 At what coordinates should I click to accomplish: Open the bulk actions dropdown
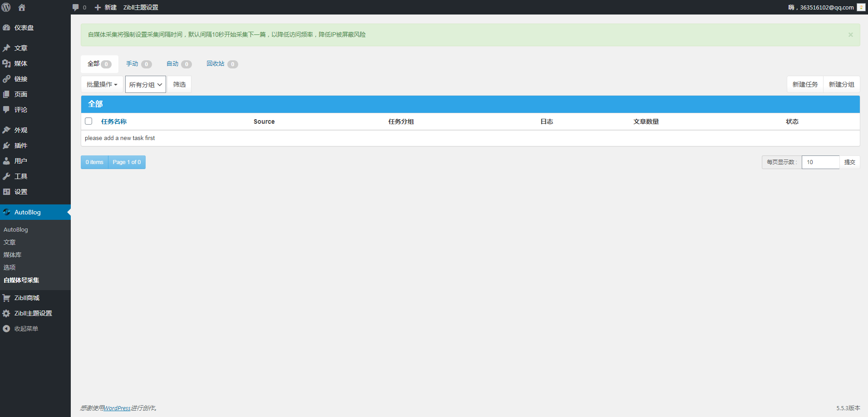pos(102,84)
